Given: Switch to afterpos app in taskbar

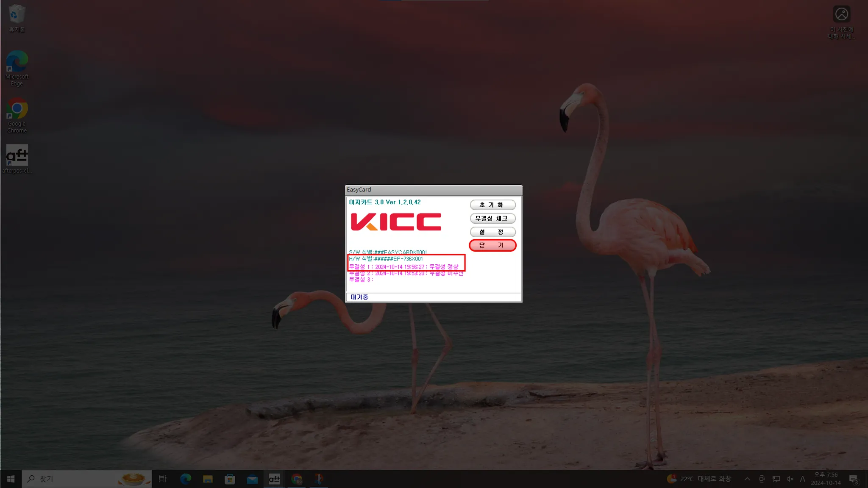Looking at the screenshot, I should [x=274, y=479].
